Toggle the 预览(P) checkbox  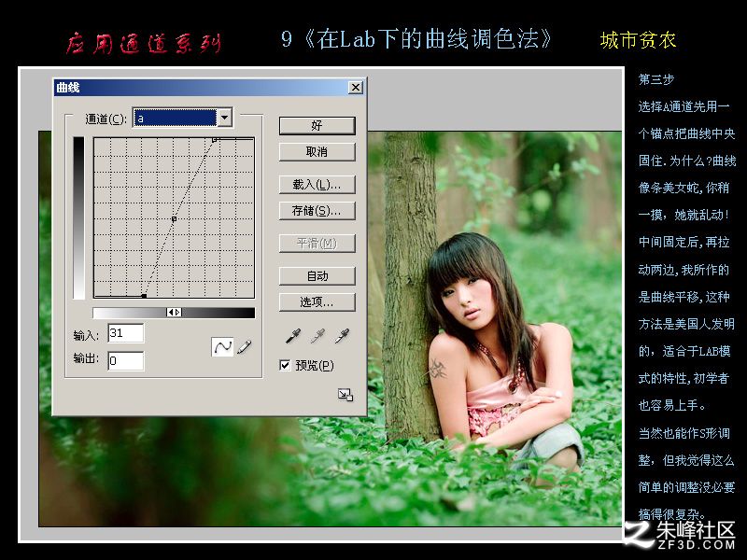coord(285,365)
